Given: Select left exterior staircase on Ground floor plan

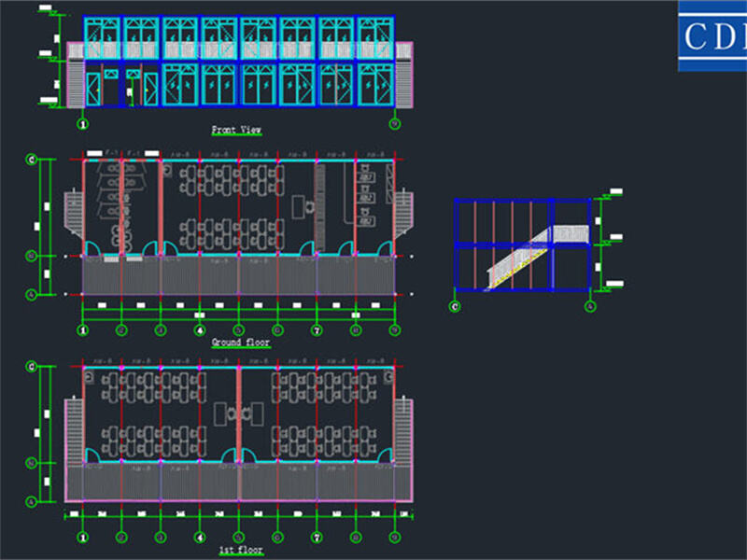Looking at the screenshot, I should [x=73, y=217].
